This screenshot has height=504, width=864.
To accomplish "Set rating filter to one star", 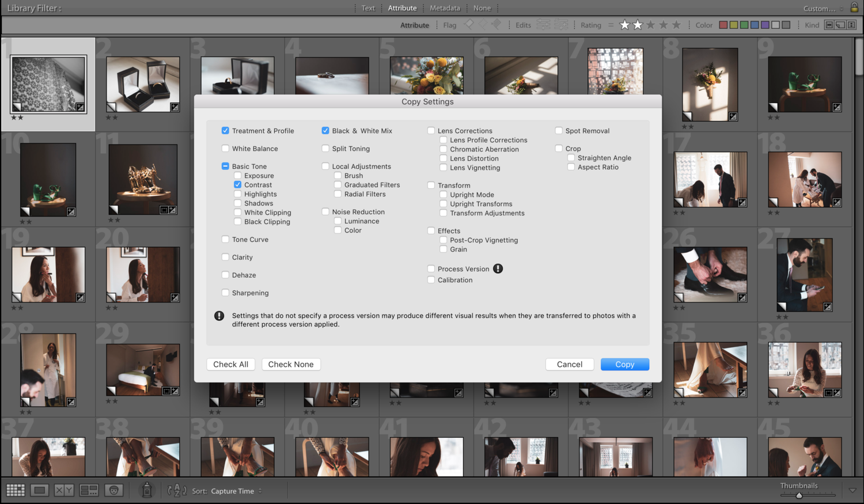I will (x=624, y=25).
